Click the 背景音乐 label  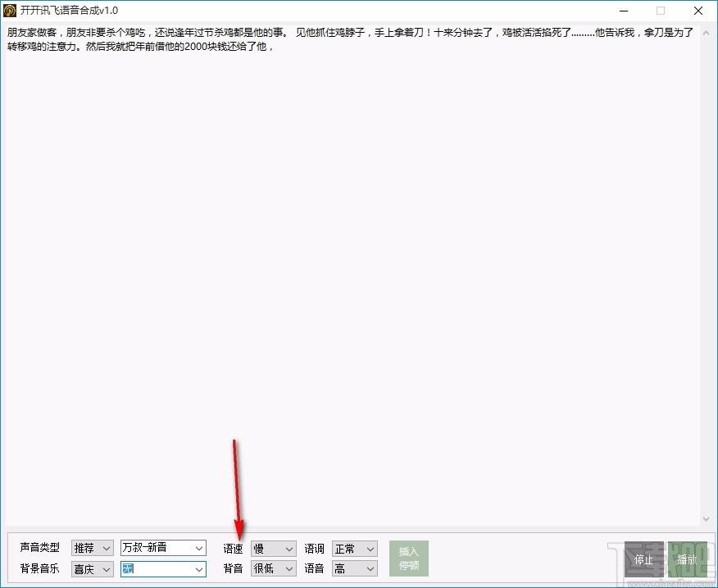click(x=40, y=568)
